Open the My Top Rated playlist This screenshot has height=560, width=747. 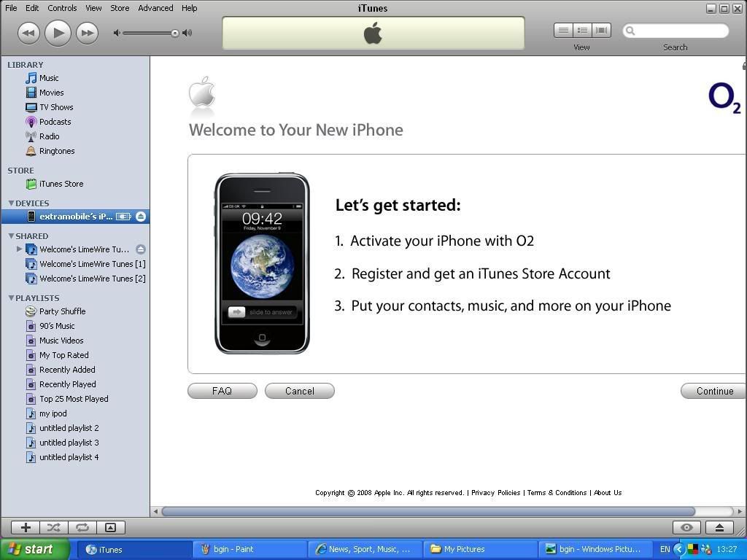click(64, 355)
